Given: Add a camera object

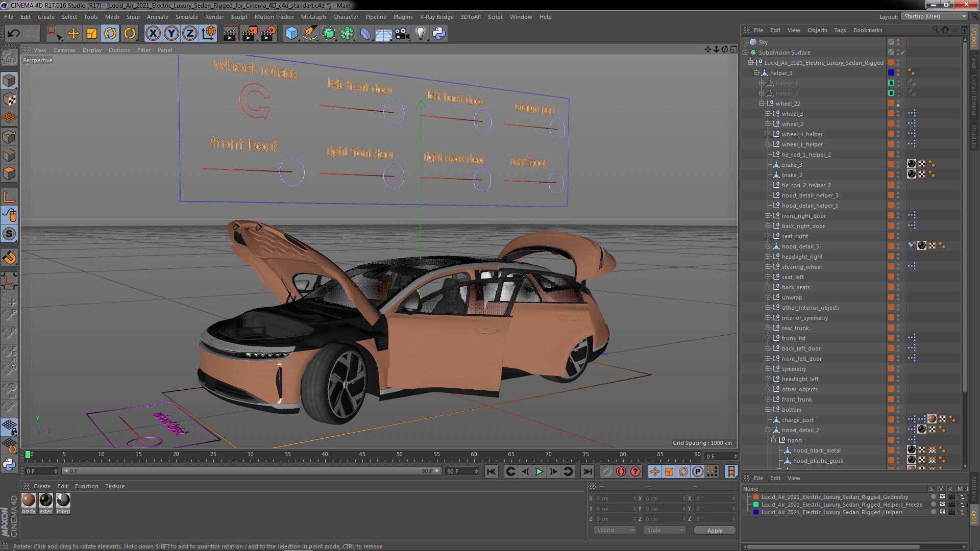Looking at the screenshot, I should click(402, 34).
